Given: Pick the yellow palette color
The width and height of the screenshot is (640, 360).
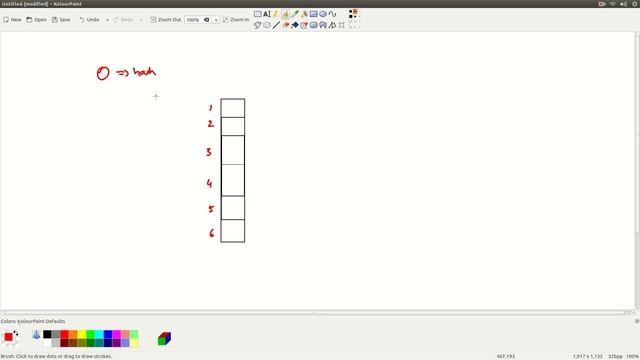Looking at the screenshot, I should 82,335.
